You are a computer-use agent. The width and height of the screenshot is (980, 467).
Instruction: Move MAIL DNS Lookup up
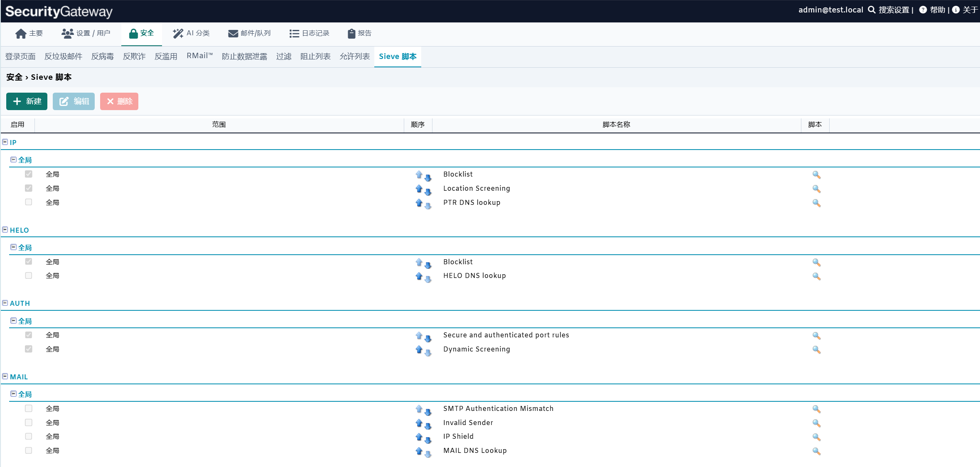419,450
